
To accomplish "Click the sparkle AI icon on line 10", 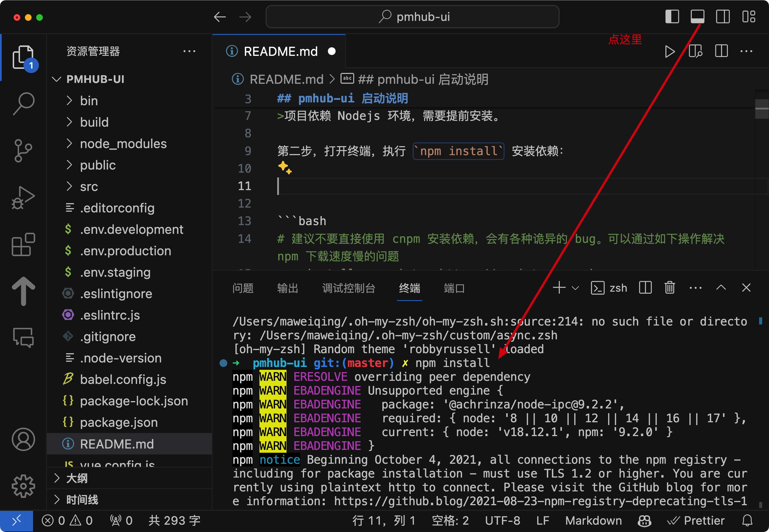I will (x=285, y=168).
